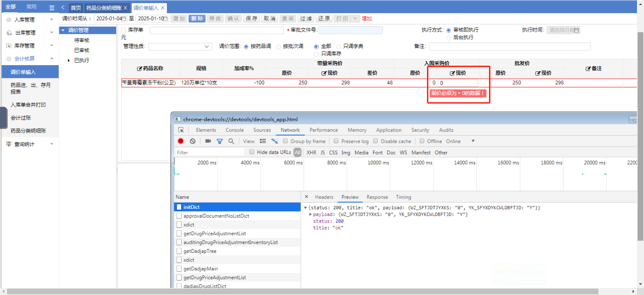This screenshot has width=644, height=295.
Task: Toggle the capture screenshots camera icon
Action: click(x=208, y=141)
